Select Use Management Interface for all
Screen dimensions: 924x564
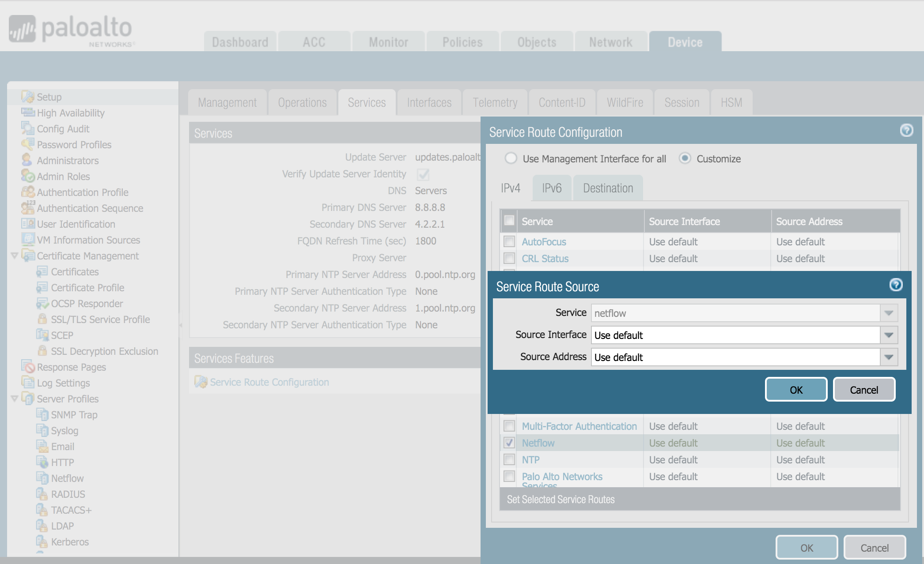point(511,158)
